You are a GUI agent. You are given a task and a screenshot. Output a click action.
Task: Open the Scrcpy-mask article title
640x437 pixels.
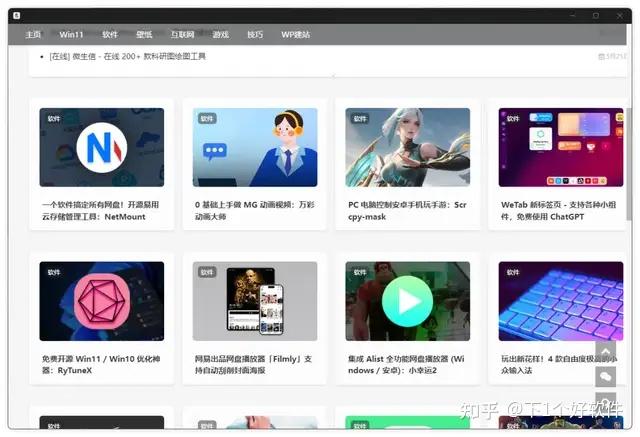[x=407, y=211]
